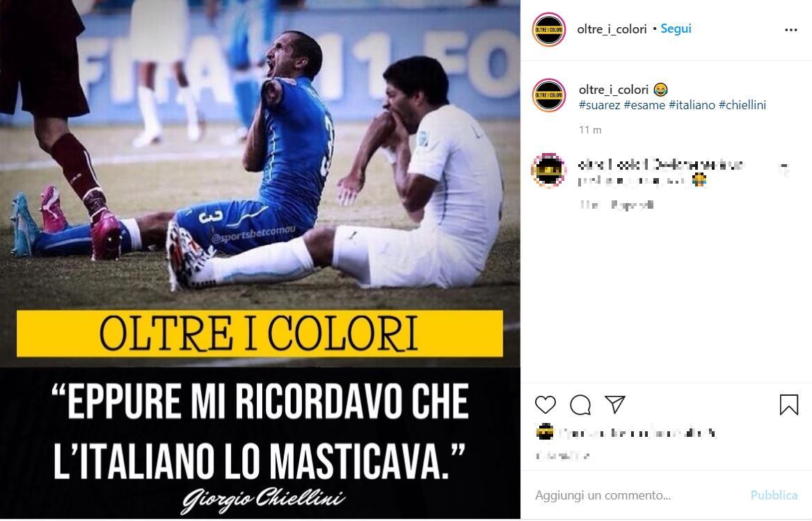Open the #chiellini hashtag
This screenshot has height=521, width=812.
[x=742, y=105]
